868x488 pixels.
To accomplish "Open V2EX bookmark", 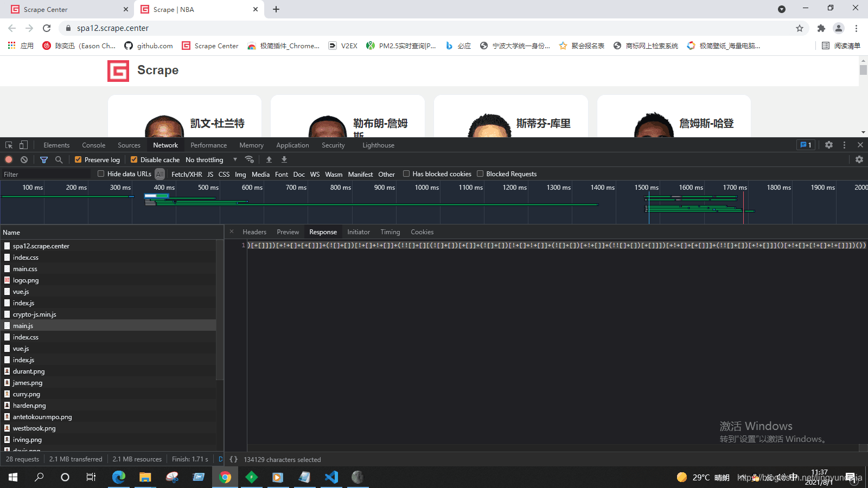I will (x=343, y=46).
